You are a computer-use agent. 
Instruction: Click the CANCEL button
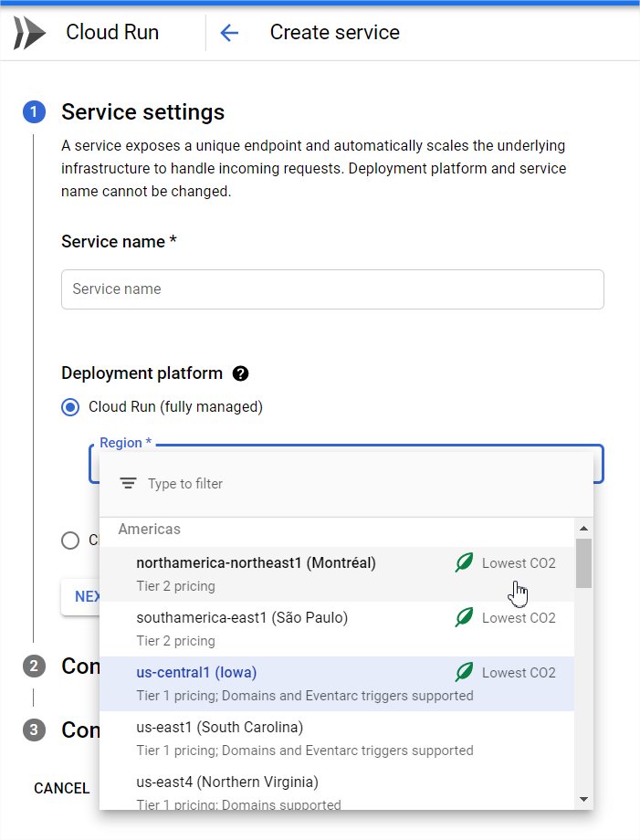pos(61,788)
